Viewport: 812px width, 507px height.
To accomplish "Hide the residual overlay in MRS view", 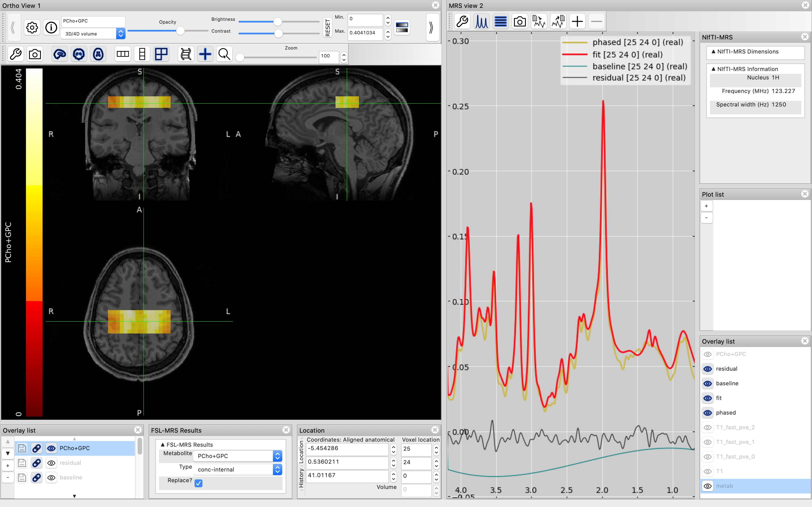I will coord(708,369).
